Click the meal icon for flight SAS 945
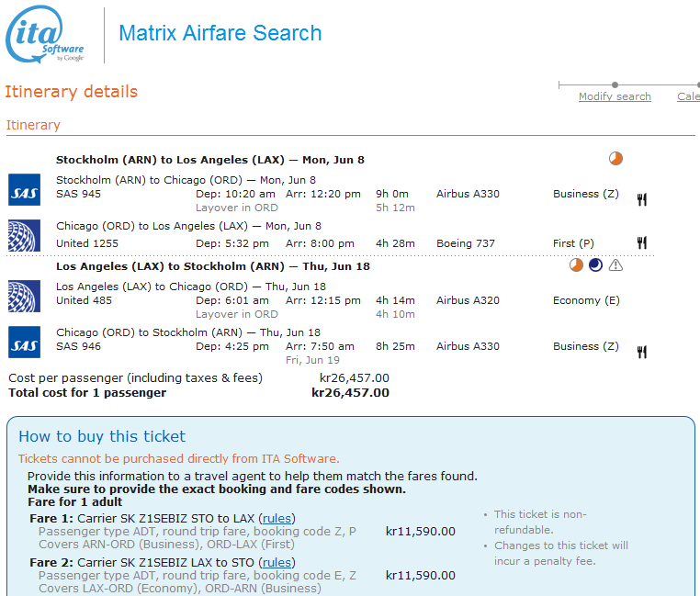Image resolution: width=700 pixels, height=596 pixels. click(642, 198)
